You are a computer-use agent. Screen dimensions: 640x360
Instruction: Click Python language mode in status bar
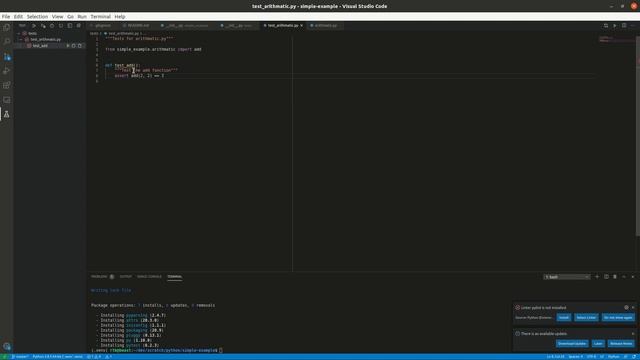click(x=613, y=357)
